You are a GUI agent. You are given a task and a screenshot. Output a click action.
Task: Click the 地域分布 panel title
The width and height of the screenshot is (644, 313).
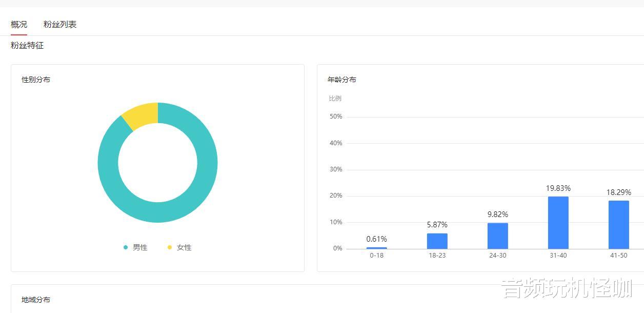36,300
